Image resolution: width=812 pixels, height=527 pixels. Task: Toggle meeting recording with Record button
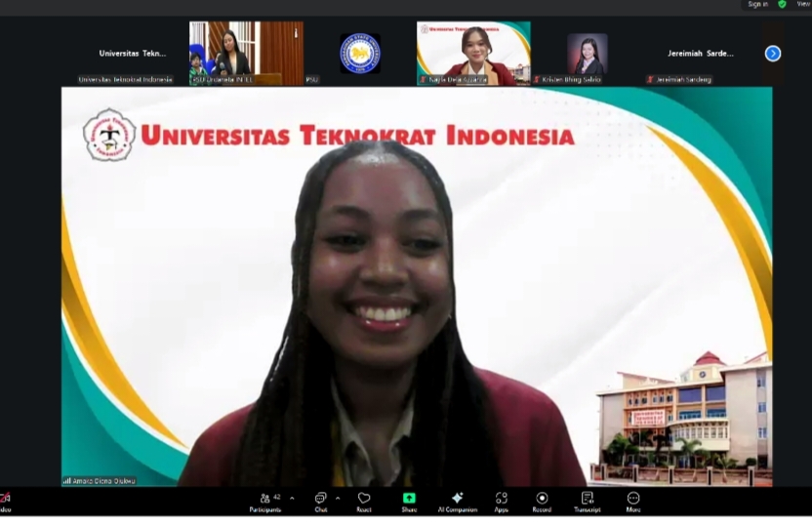542,501
